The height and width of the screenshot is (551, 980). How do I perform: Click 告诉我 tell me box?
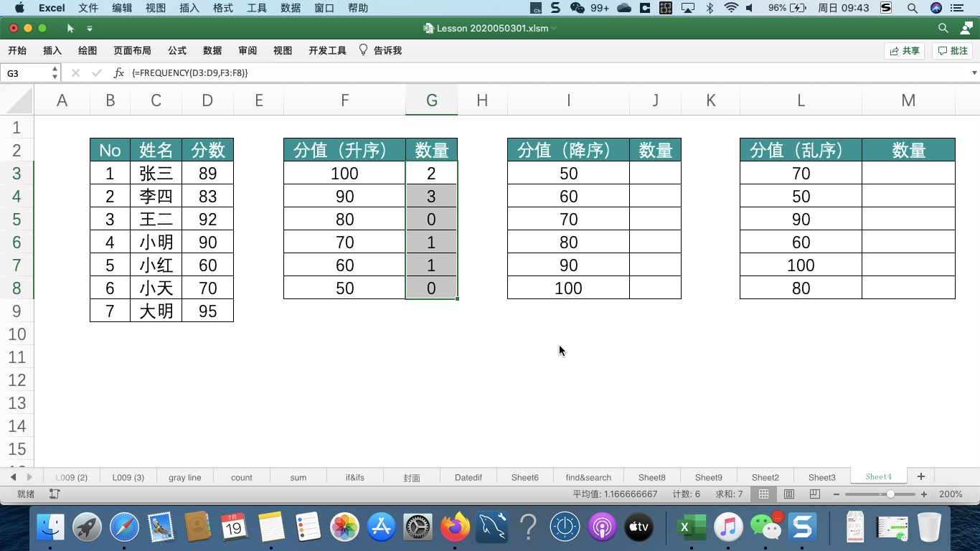pos(387,50)
